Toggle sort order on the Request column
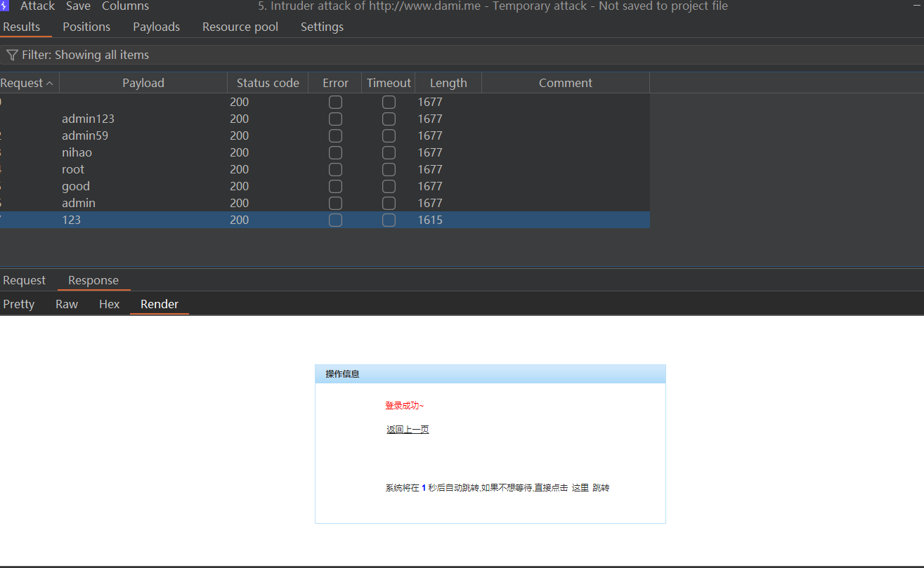This screenshot has height=568, width=924. click(x=28, y=82)
